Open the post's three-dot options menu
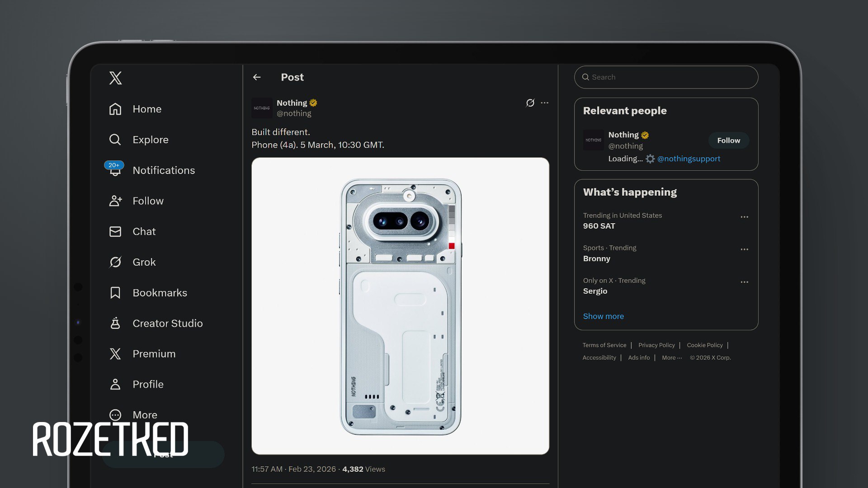Screen dimensions: 868x488 click(x=545, y=103)
